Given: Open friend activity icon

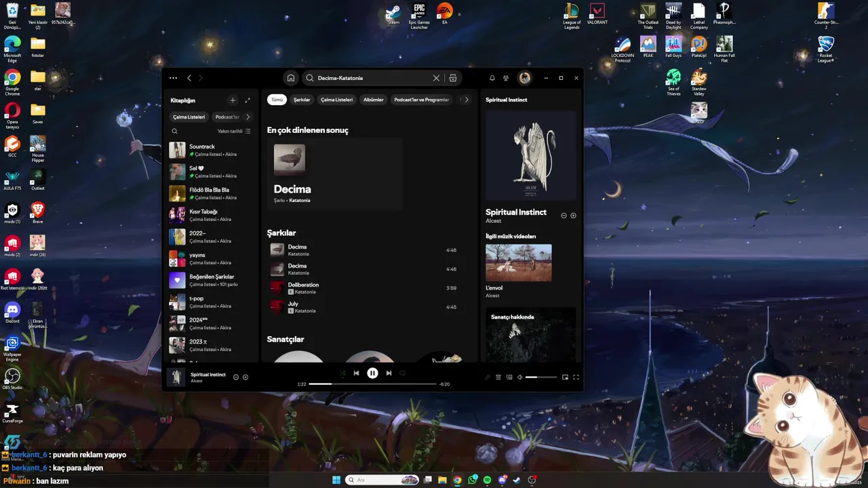Looking at the screenshot, I should point(507,78).
